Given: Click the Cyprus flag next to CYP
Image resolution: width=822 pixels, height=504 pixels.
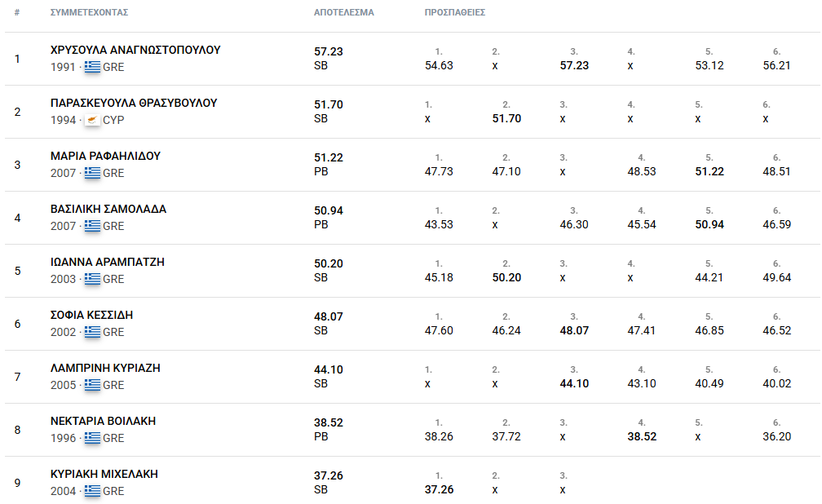Looking at the screenshot, I should pyautogui.click(x=92, y=120).
